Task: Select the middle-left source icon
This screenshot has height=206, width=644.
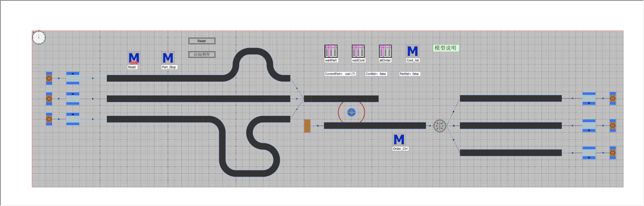Action: click(x=49, y=99)
